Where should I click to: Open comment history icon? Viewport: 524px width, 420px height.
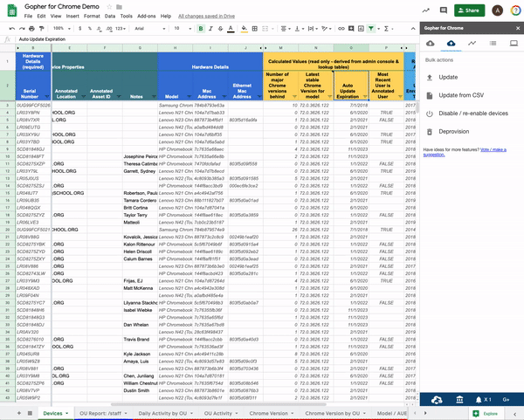pyautogui.click(x=444, y=10)
